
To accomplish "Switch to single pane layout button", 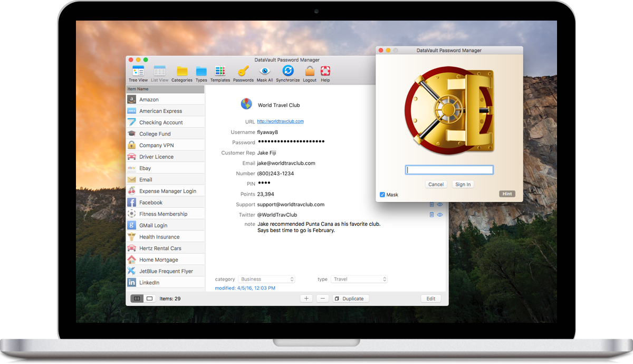I will pyautogui.click(x=149, y=299).
